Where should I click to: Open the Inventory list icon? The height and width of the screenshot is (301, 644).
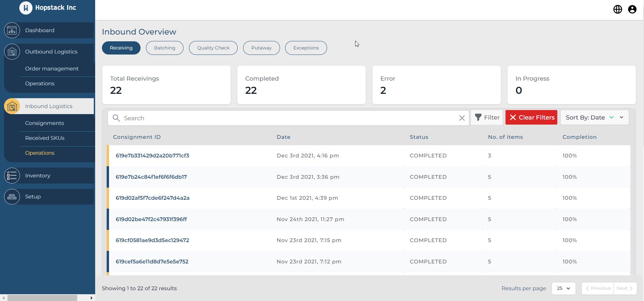click(12, 176)
